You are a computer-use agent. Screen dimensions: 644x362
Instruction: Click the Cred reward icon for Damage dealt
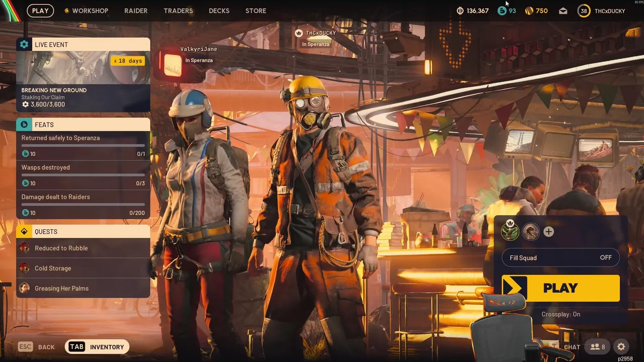click(x=25, y=213)
